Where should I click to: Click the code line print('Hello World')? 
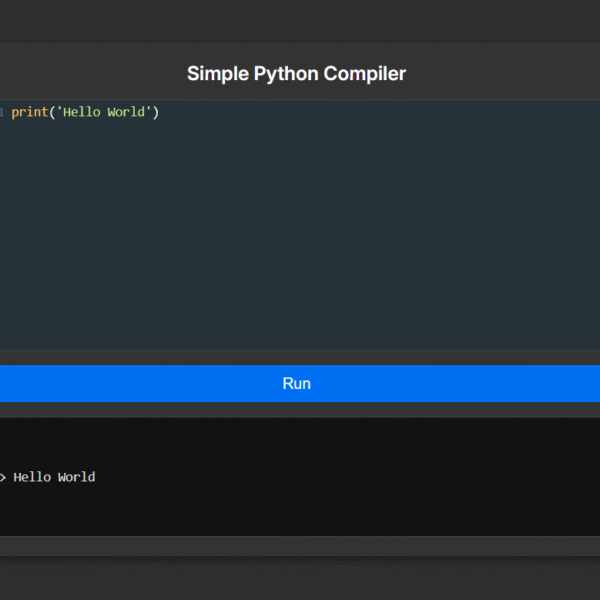(x=85, y=112)
